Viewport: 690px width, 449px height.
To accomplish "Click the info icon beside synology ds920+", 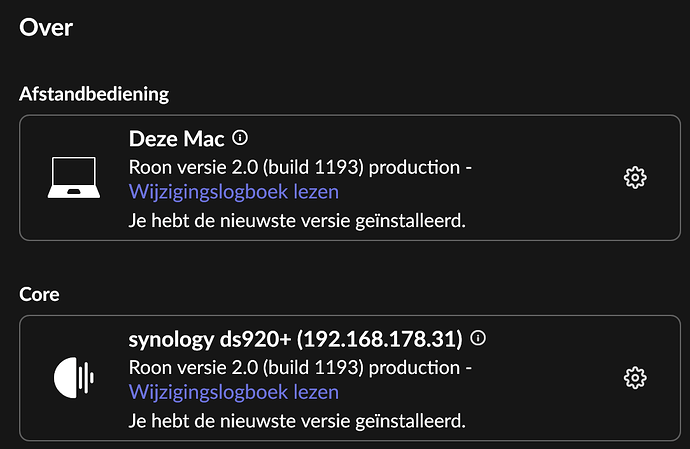I will pyautogui.click(x=478, y=338).
